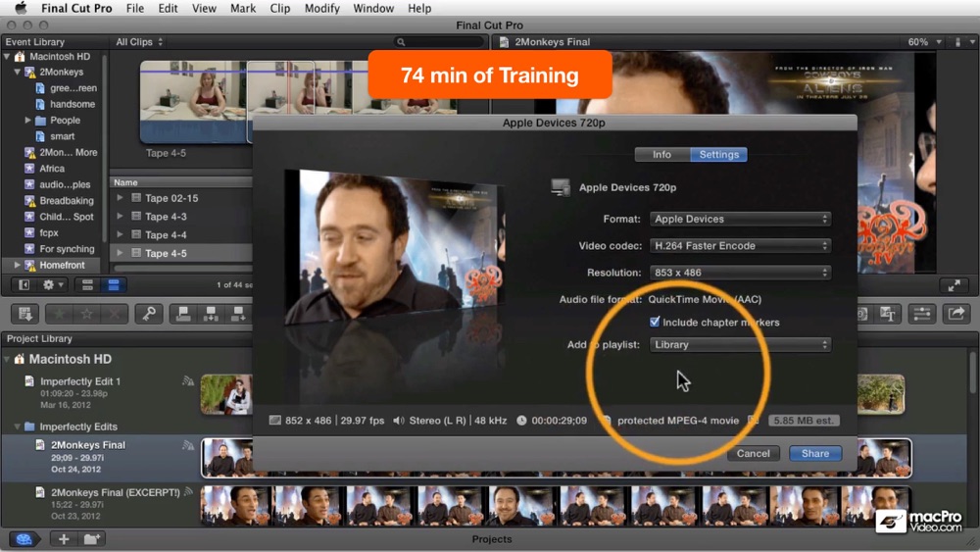The width and height of the screenshot is (980, 552).
Task: Open the Modify menu
Action: [320, 8]
